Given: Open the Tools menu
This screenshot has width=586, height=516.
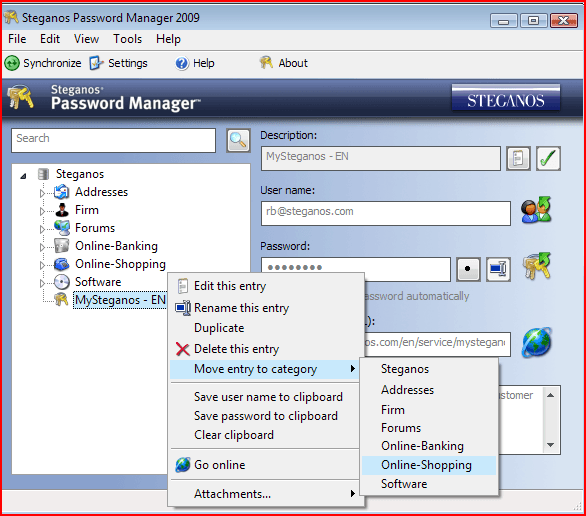Looking at the screenshot, I should [x=127, y=39].
